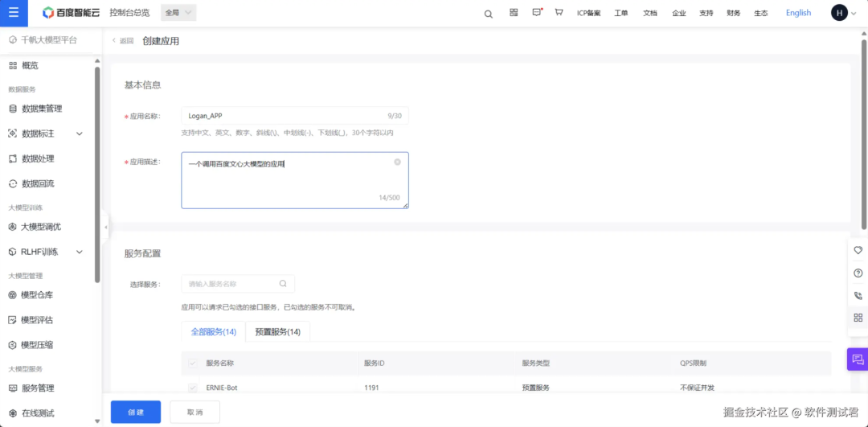
Task: Open 服务管理 in sidebar
Action: (38, 388)
